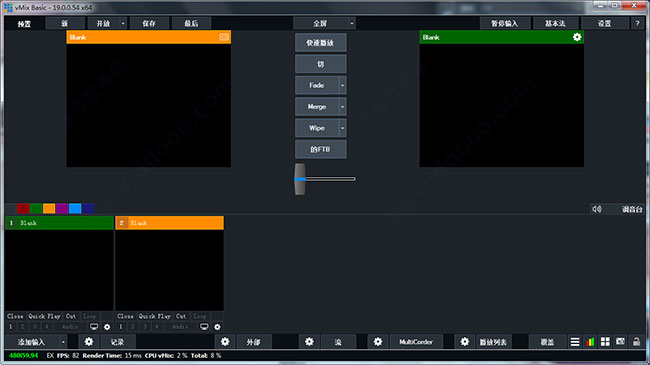
Task: Click the Fade transition button
Action: pos(317,85)
